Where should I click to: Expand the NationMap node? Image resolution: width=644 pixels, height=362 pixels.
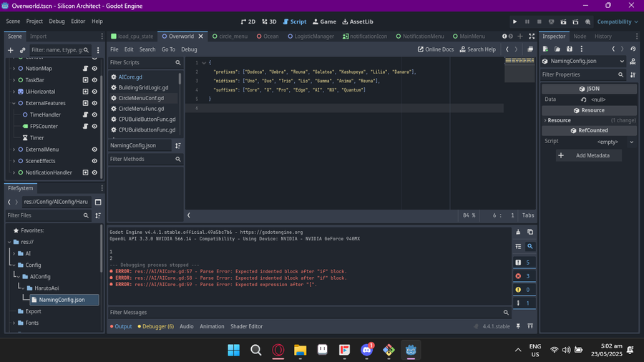[14, 69]
